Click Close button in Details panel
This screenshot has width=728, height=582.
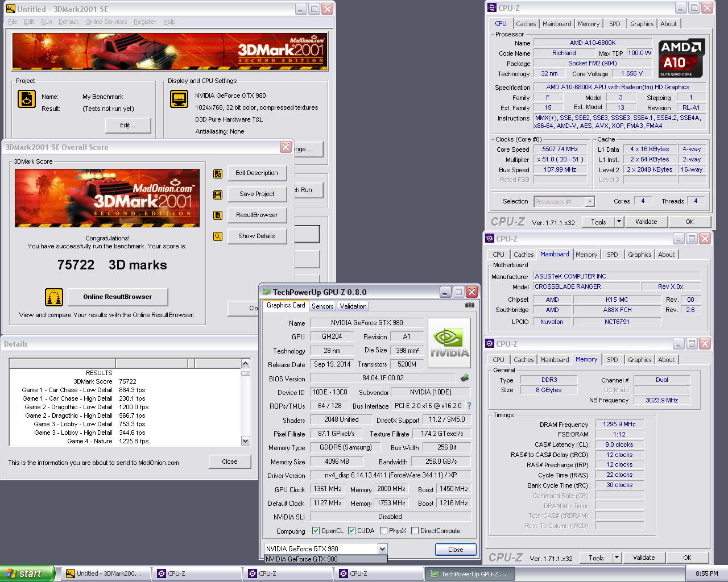pyautogui.click(x=230, y=462)
